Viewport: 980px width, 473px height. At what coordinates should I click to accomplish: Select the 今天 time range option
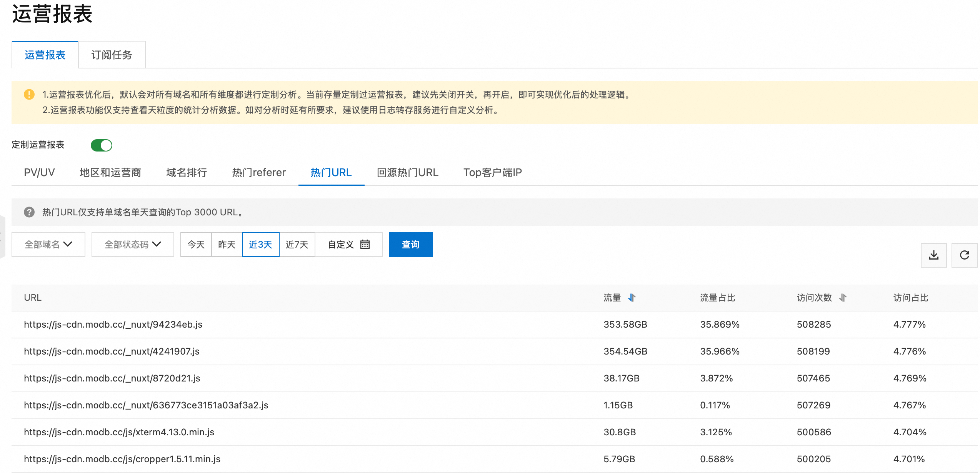(196, 245)
